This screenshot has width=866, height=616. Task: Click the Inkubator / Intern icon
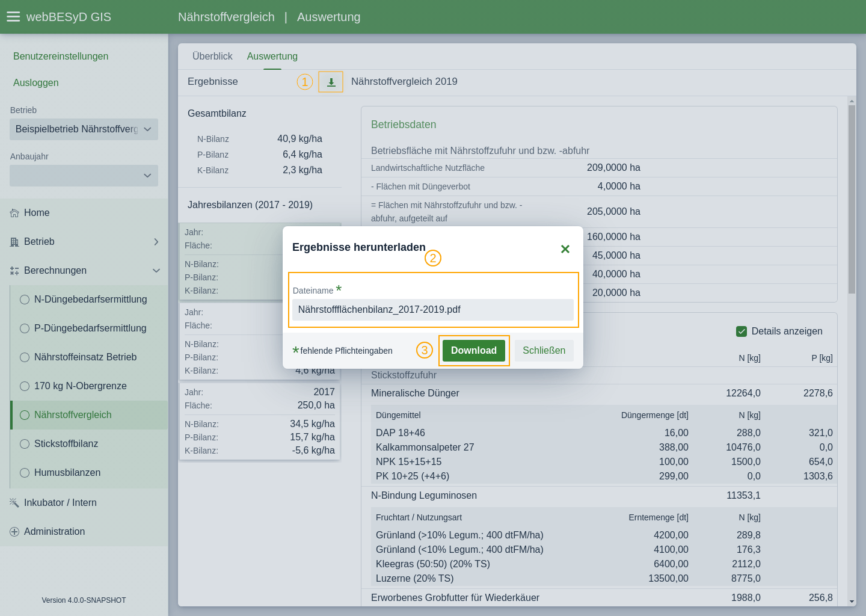point(14,502)
